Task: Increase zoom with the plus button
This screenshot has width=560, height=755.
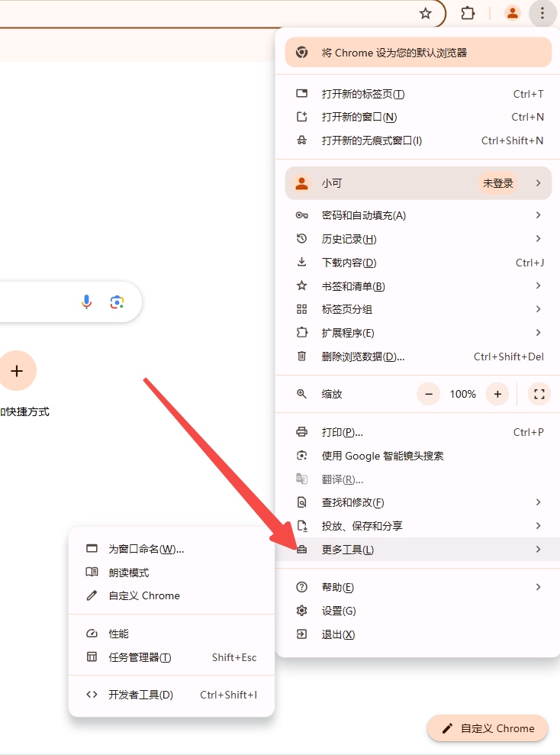Action: coord(497,394)
